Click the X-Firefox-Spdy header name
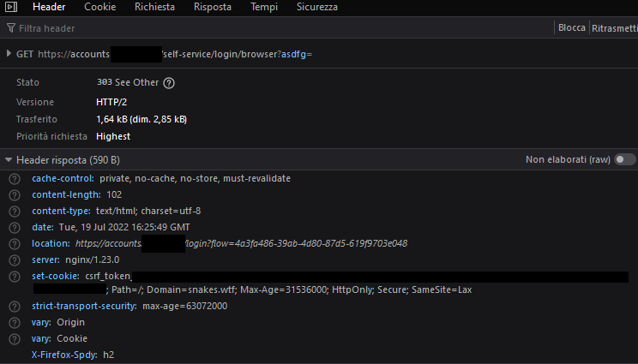 point(64,355)
